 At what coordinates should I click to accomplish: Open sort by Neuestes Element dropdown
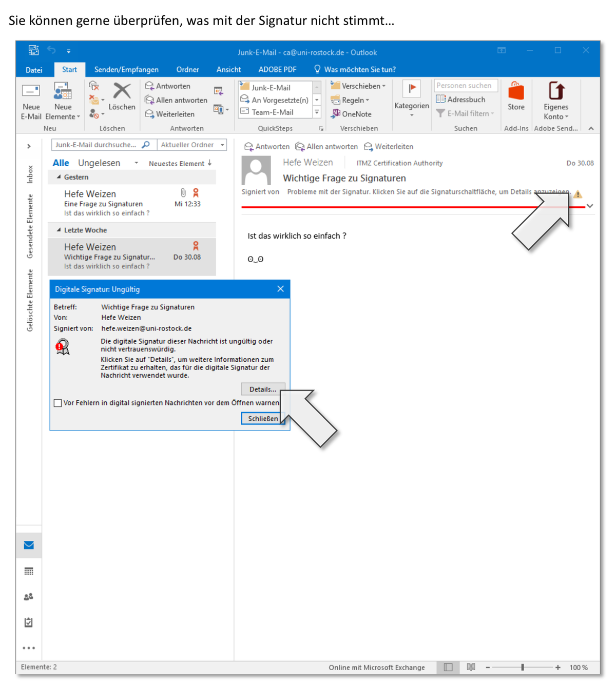(x=180, y=164)
